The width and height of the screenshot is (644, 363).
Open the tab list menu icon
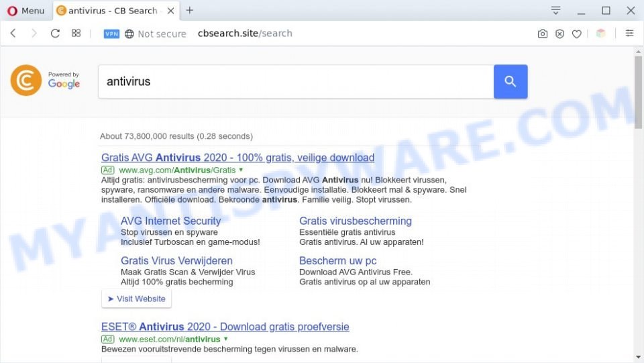pos(555,10)
